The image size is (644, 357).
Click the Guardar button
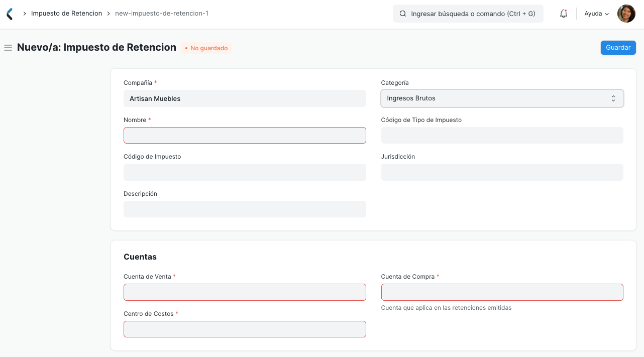click(x=618, y=48)
